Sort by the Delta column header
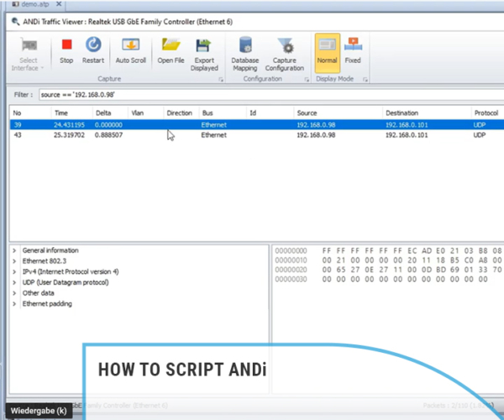504x420 pixels. [104, 113]
